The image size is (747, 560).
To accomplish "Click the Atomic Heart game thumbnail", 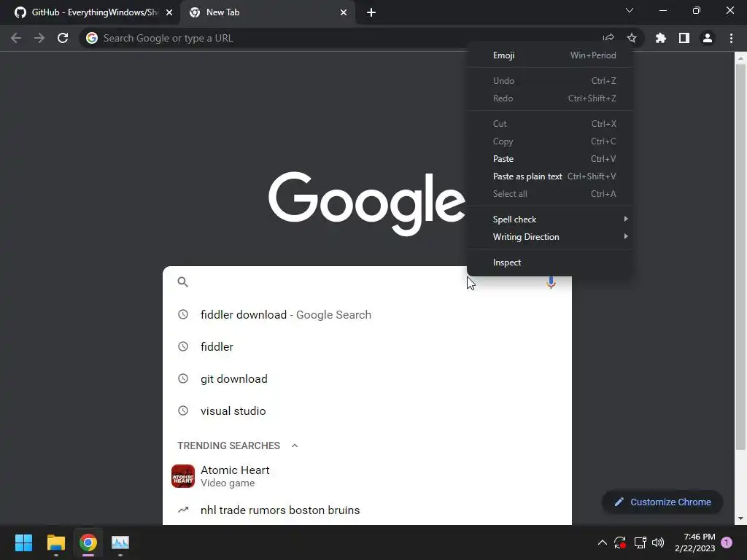I will click(x=183, y=476).
